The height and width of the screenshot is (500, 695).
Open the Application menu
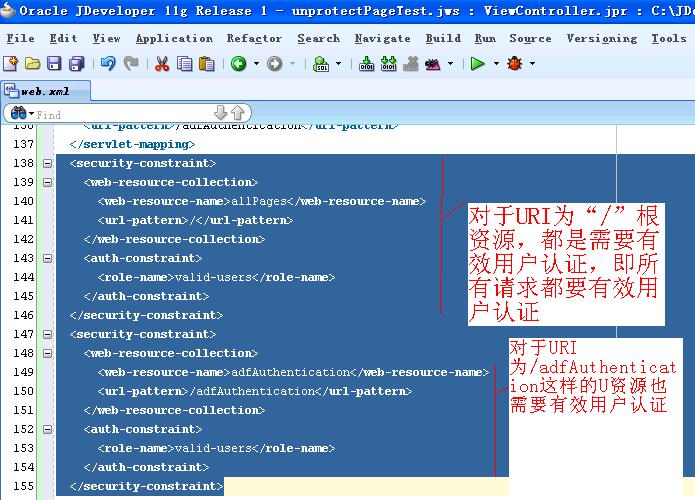tap(174, 39)
